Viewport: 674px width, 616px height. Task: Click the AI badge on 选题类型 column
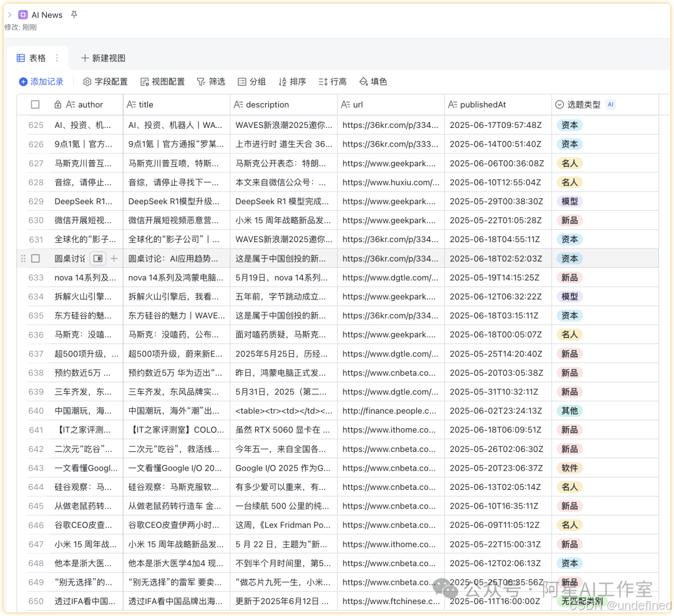point(610,104)
